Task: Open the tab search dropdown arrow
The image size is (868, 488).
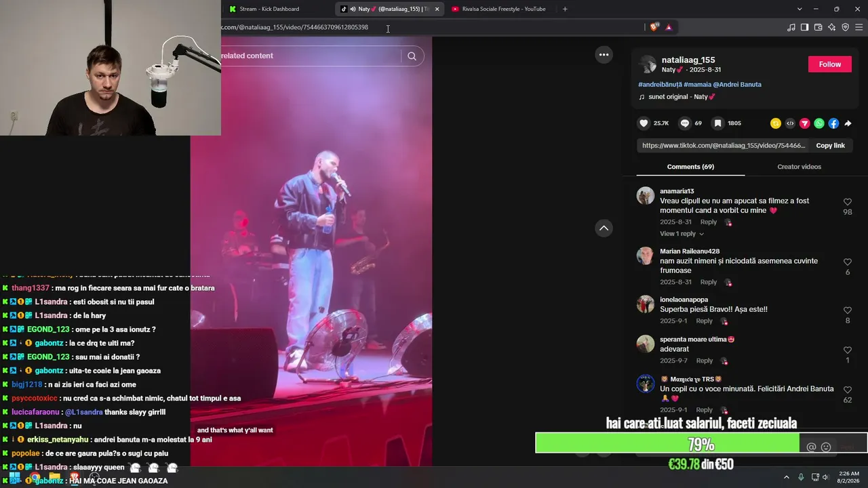Action: click(x=800, y=9)
